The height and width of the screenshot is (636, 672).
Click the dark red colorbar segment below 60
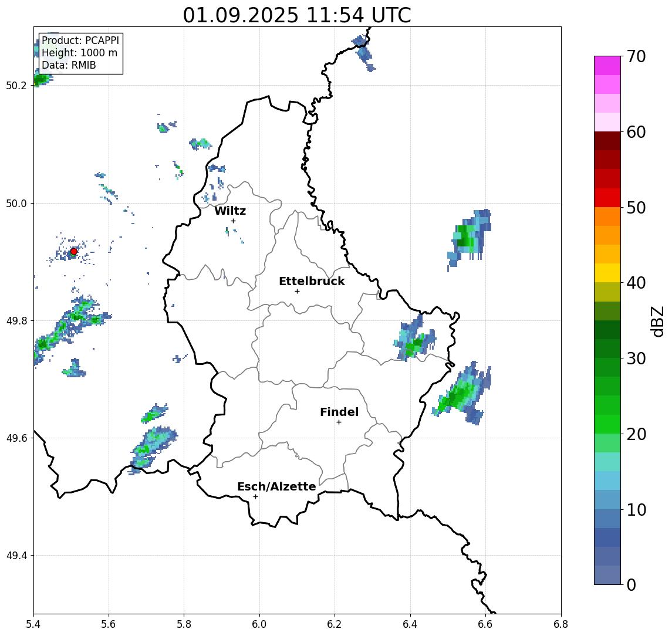tap(607, 141)
